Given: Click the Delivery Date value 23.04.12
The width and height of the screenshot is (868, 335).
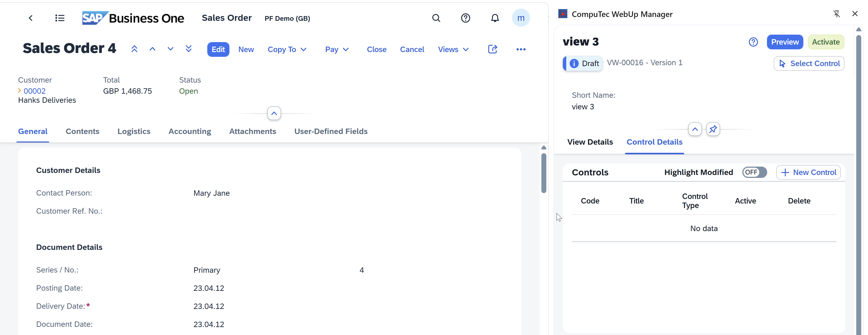Looking at the screenshot, I should 209,306.
